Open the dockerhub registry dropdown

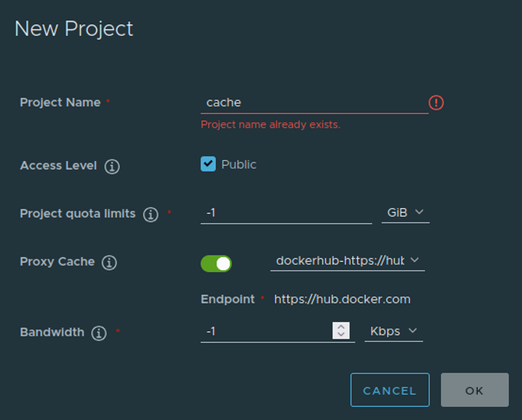[x=347, y=261]
